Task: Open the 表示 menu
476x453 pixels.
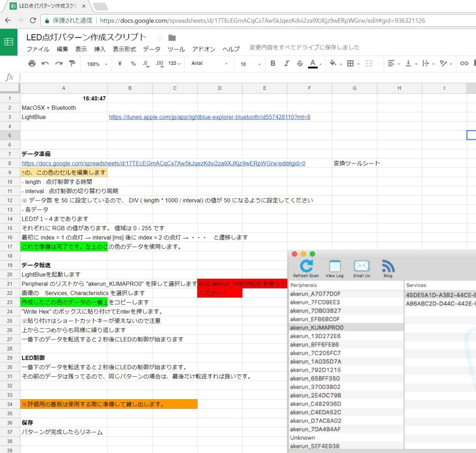Action: (x=81, y=49)
